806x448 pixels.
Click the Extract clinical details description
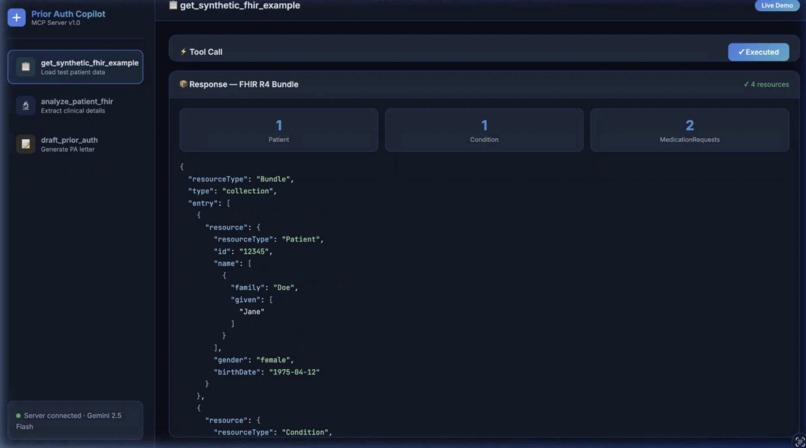(x=73, y=111)
